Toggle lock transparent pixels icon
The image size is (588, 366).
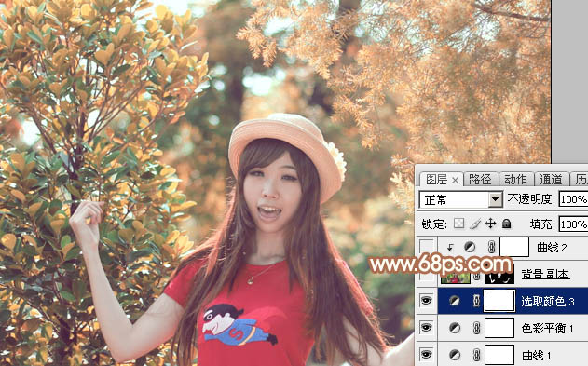coord(458,224)
